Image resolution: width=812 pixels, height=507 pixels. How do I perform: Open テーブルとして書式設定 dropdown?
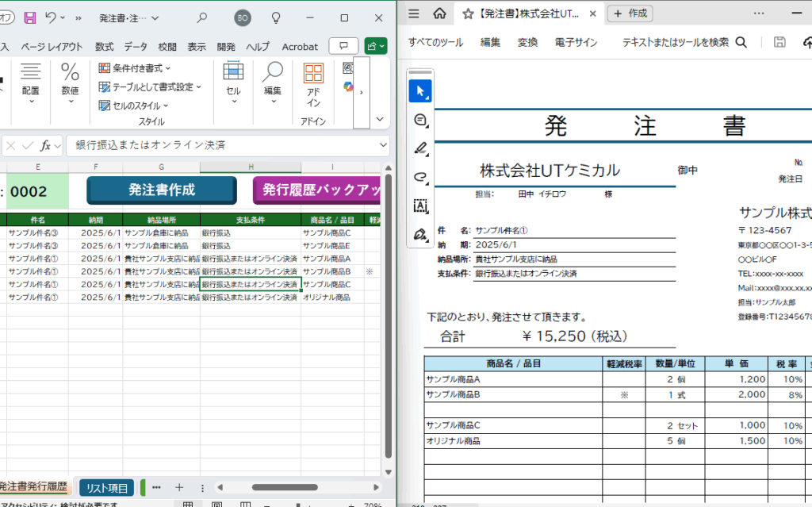coord(150,86)
